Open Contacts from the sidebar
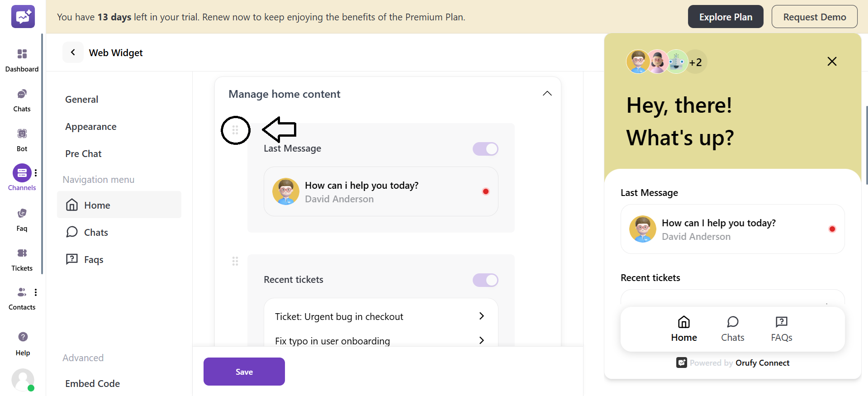 coord(22,296)
